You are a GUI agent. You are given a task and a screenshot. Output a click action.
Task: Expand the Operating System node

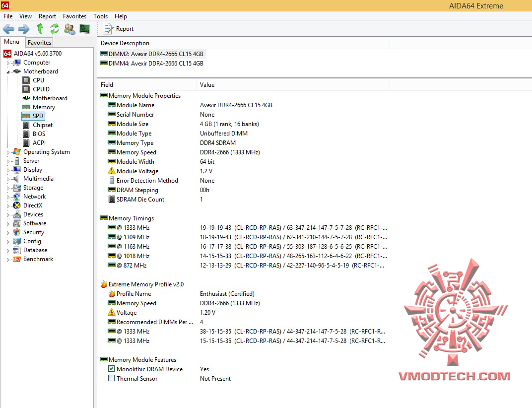click(8, 152)
